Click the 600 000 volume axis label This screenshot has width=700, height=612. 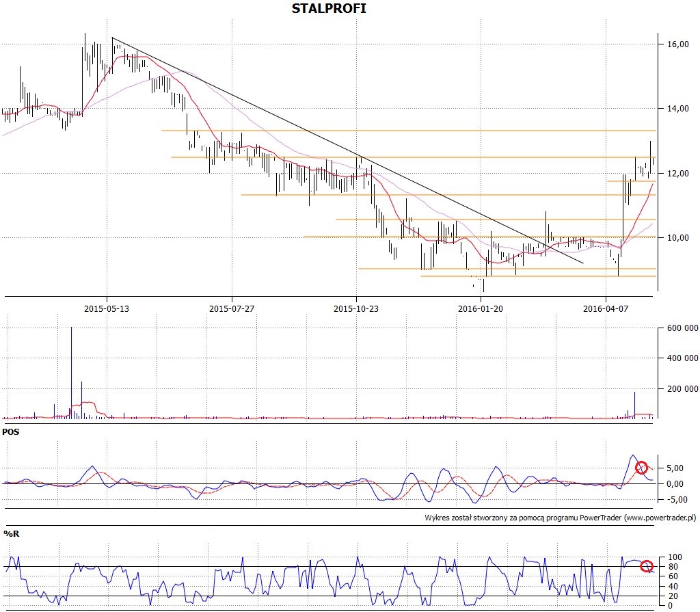pyautogui.click(x=683, y=328)
